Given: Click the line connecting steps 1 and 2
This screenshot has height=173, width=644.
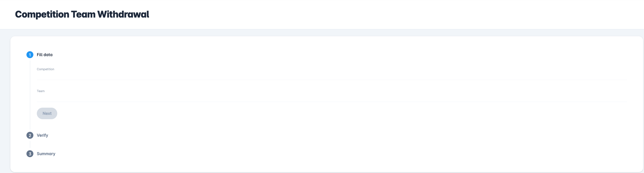Looking at the screenshot, I should point(30,95).
